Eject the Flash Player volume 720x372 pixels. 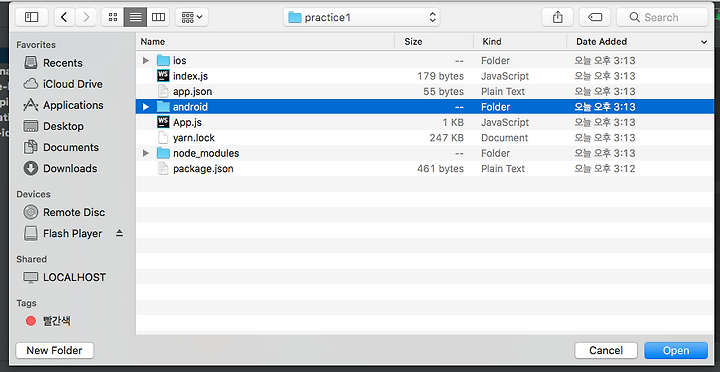pos(119,233)
